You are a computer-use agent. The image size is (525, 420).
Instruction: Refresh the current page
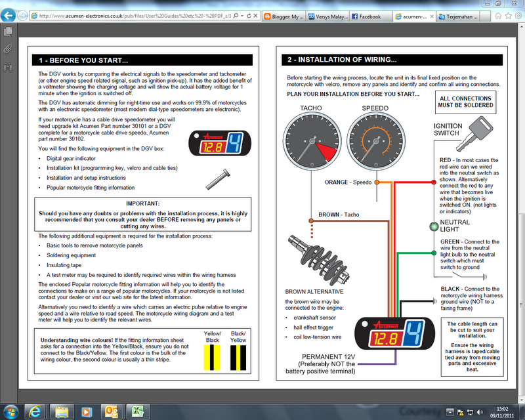249,15
